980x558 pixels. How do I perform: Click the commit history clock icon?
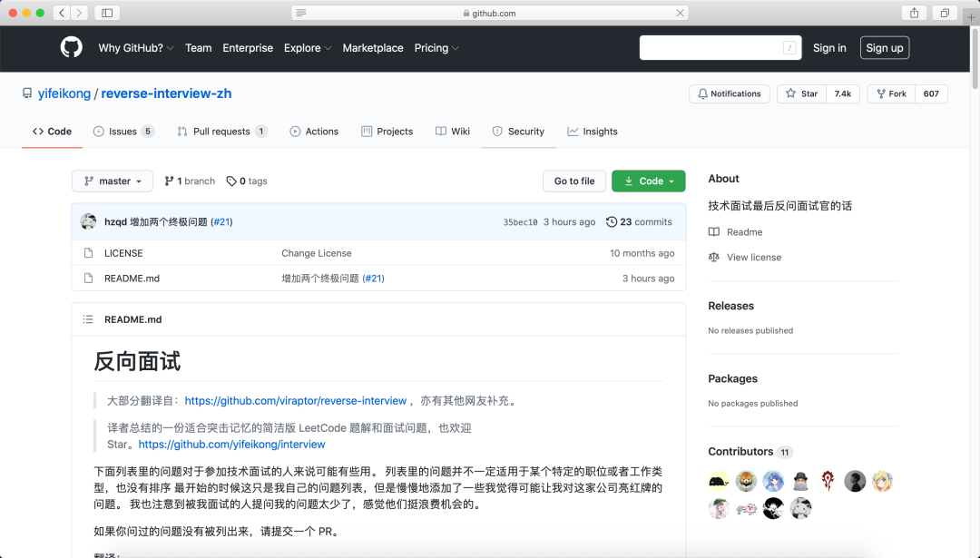pos(612,221)
